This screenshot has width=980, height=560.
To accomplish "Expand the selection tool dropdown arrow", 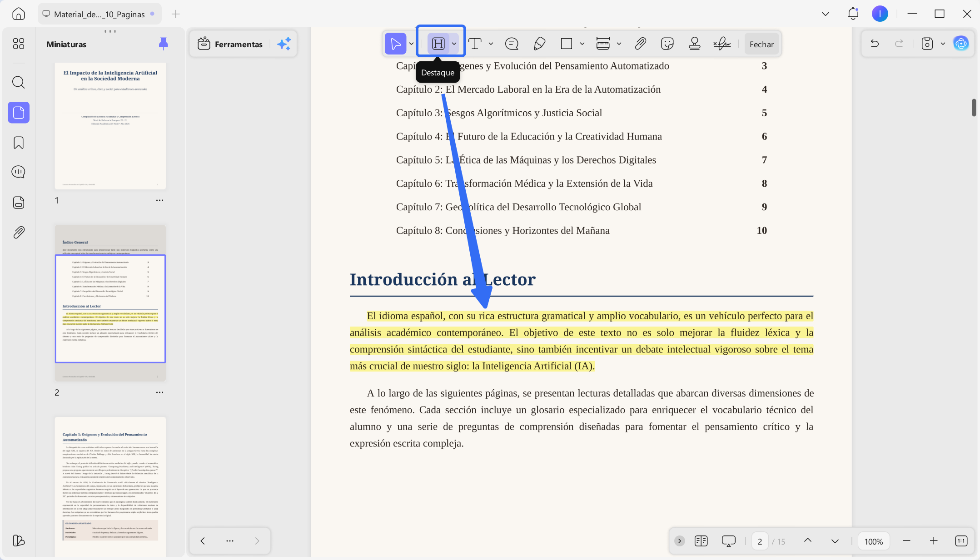I will point(411,44).
